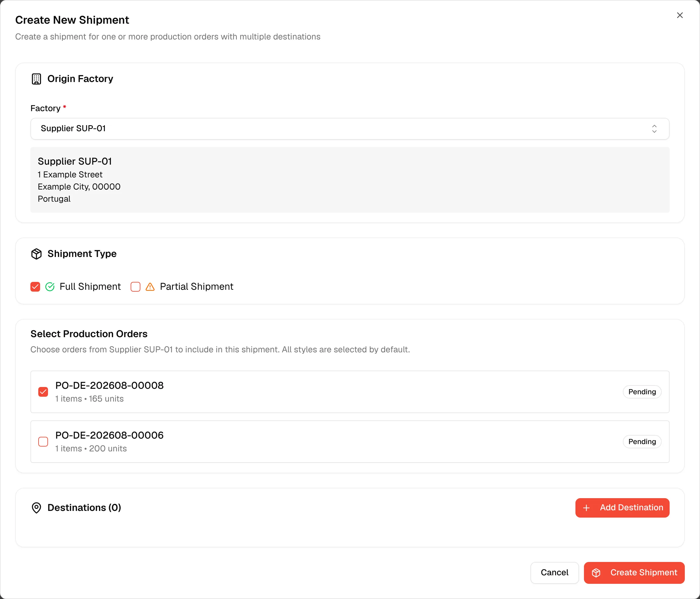700x599 pixels.
Task: Open the Factory dropdown showing Supplier SUP-01
Action: [x=350, y=129]
